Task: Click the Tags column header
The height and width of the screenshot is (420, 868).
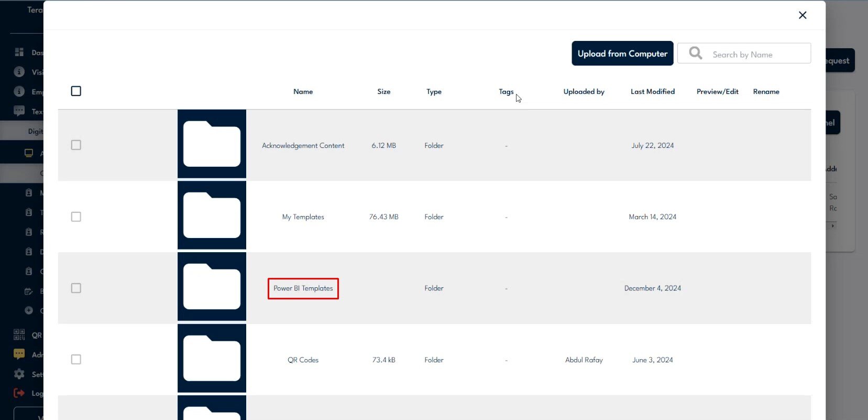Action: 506,92
